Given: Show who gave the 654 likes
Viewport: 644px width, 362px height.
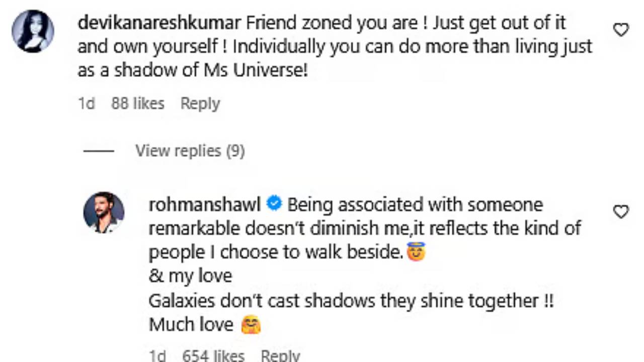Looking at the screenshot, I should click(x=213, y=356).
